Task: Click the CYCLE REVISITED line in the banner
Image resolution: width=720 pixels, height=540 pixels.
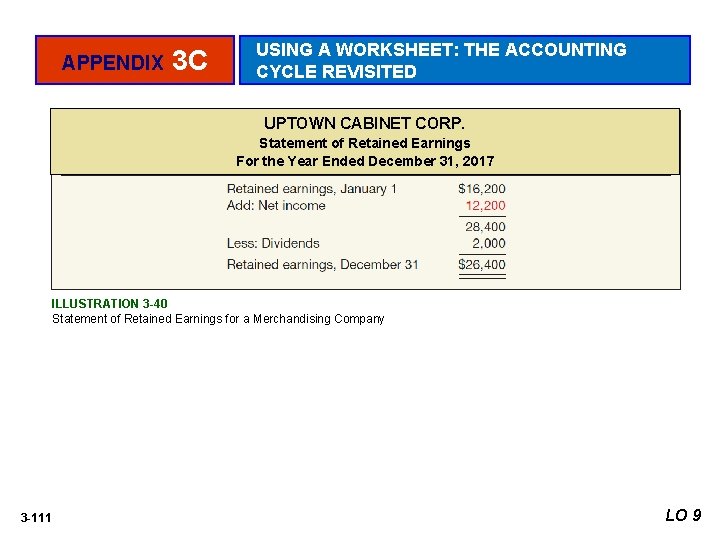Action: (x=336, y=72)
